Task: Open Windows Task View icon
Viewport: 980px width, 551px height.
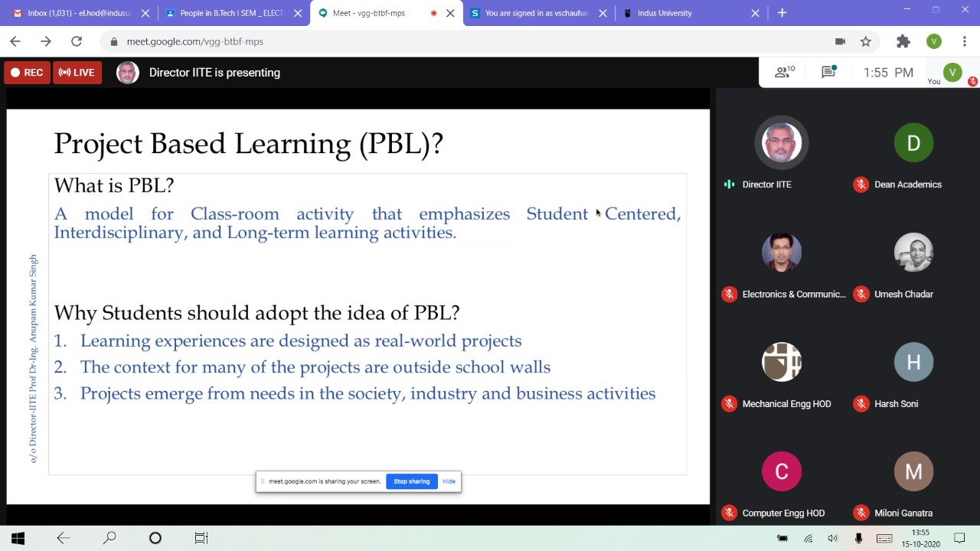Action: [x=201, y=538]
